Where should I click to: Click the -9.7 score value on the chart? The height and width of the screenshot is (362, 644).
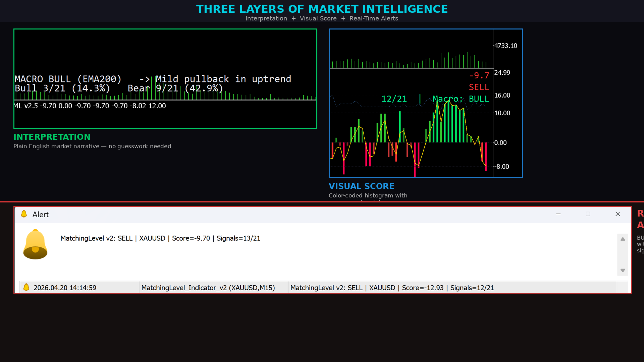479,76
